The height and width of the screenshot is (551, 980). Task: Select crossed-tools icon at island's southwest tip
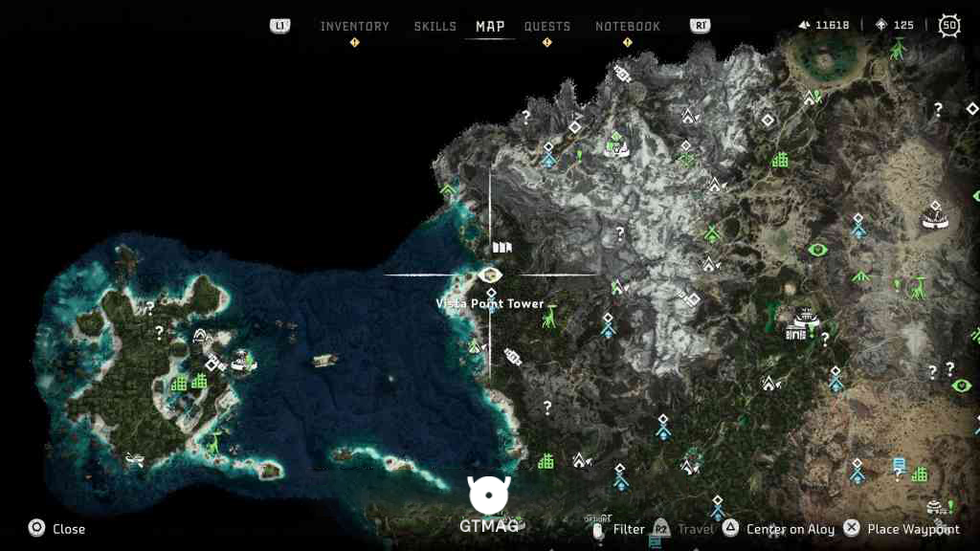134,460
